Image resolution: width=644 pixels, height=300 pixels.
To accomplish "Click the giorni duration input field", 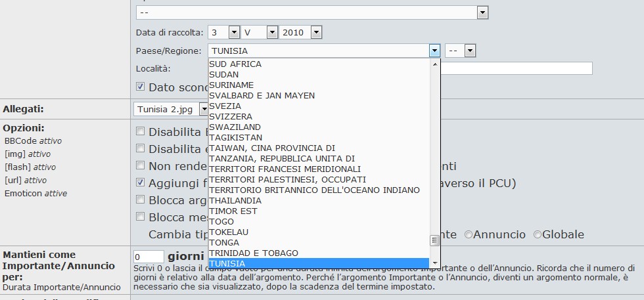I will [x=149, y=257].
